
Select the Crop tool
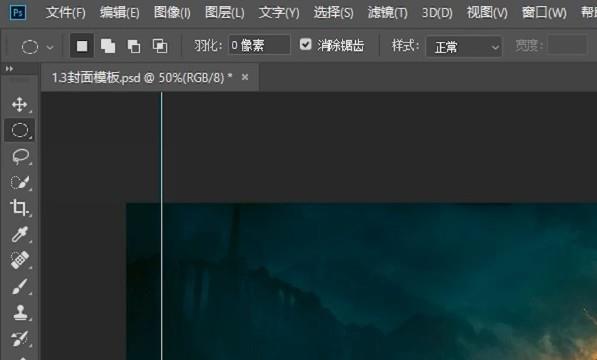[19, 208]
